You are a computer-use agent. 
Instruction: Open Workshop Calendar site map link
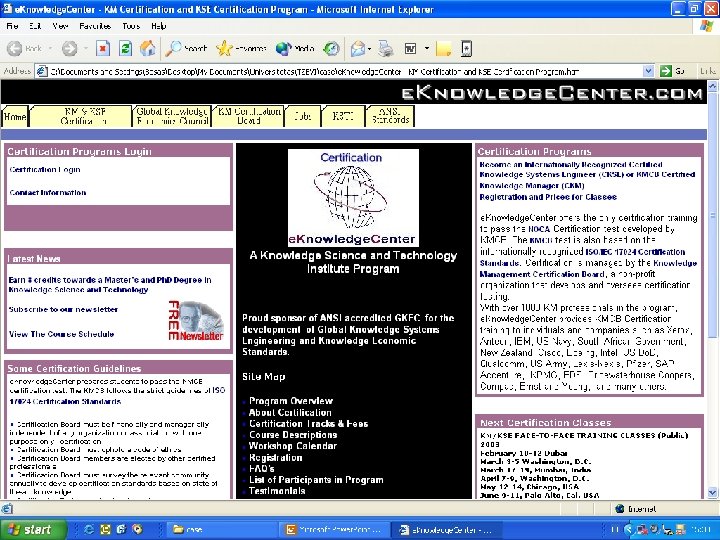[292, 446]
